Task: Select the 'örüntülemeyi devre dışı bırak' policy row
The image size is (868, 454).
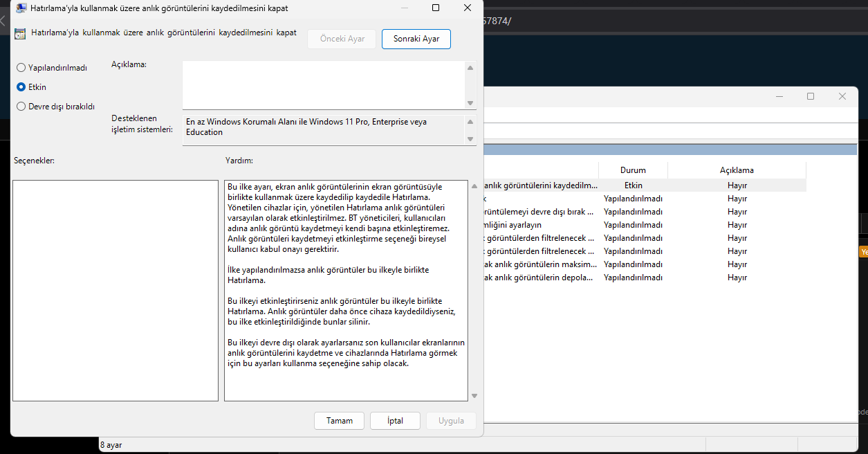Action: tap(645, 212)
